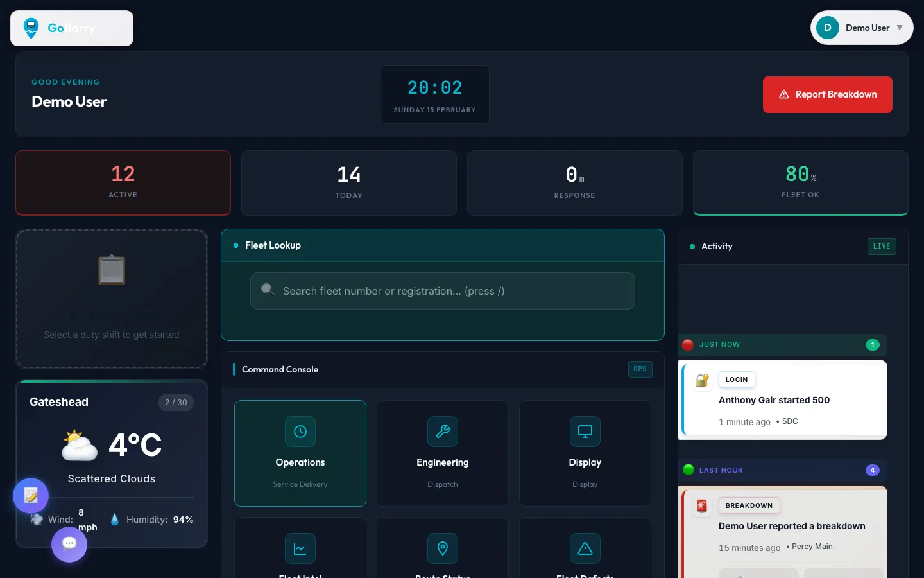This screenshot has height=578, width=924.
Task: Click the Humidity 94% value
Action: coord(183,520)
